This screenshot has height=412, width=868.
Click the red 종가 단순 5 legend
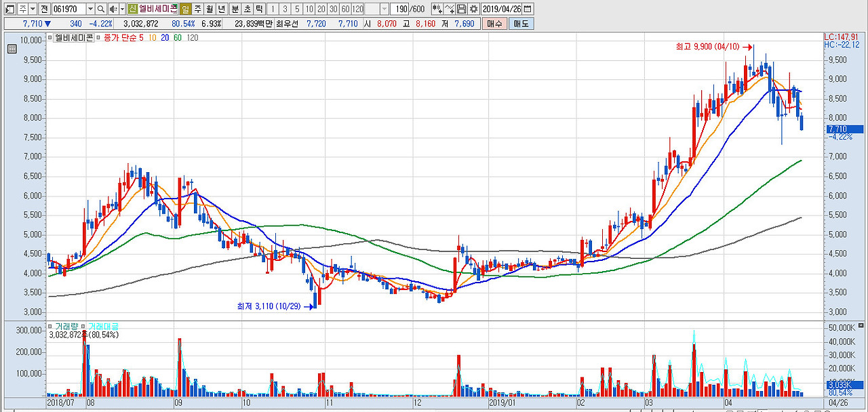123,38
